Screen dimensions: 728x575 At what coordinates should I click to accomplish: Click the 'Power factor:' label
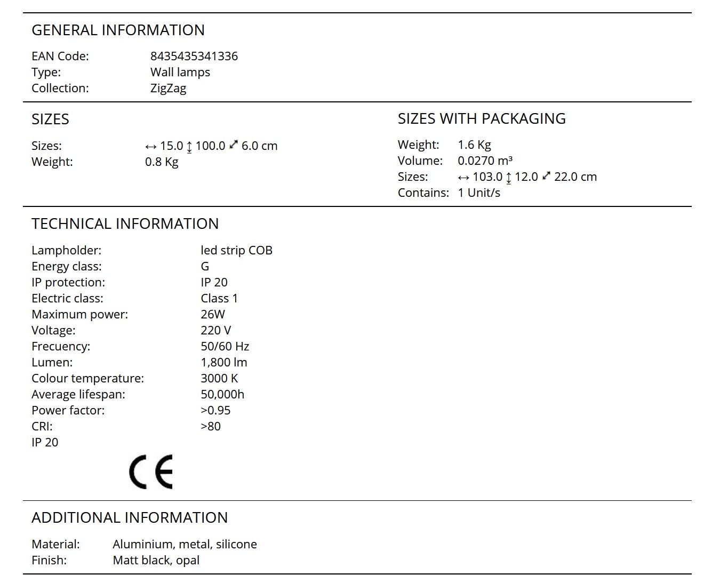(68, 410)
